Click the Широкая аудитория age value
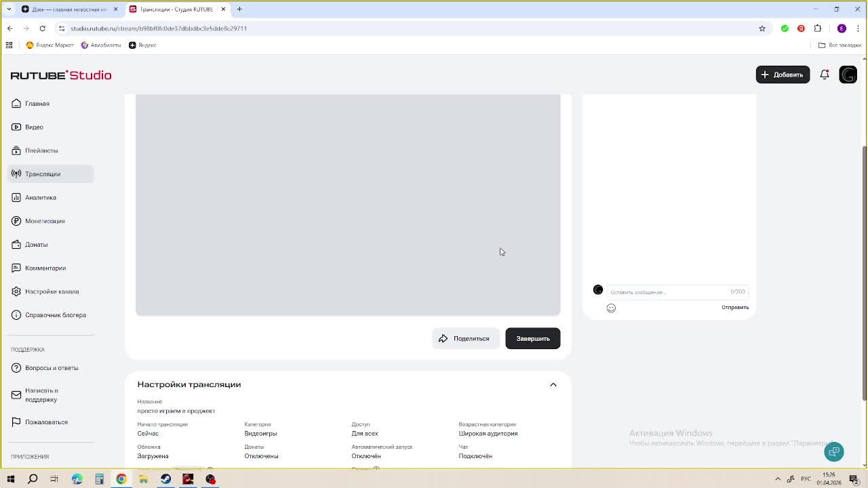This screenshot has width=868, height=488. [x=488, y=434]
